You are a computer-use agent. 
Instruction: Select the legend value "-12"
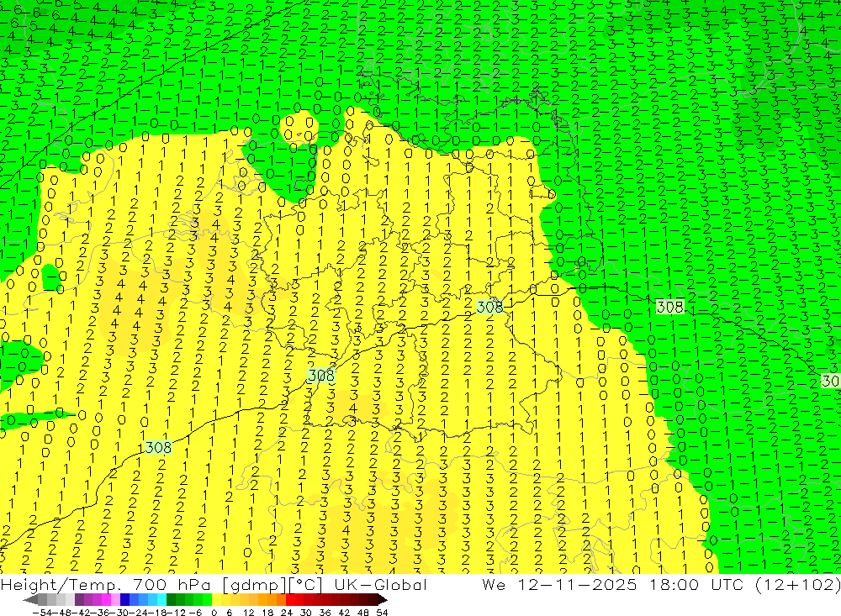(x=176, y=613)
